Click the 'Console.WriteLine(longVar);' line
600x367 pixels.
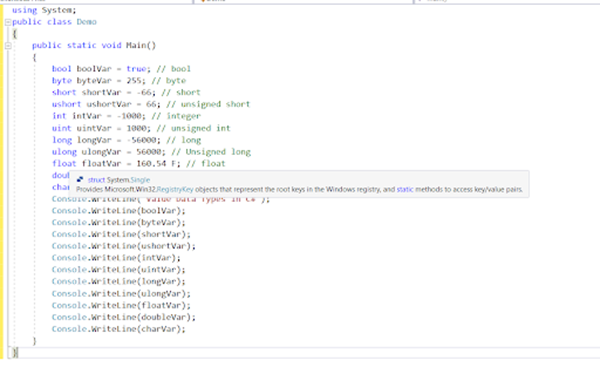click(118, 282)
